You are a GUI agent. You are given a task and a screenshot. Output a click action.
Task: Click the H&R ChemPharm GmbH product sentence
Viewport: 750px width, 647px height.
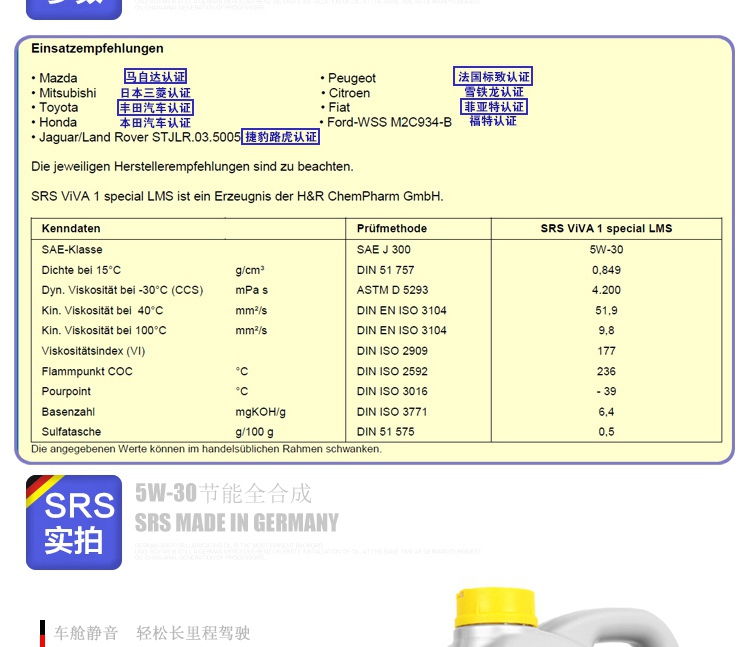[237, 196]
